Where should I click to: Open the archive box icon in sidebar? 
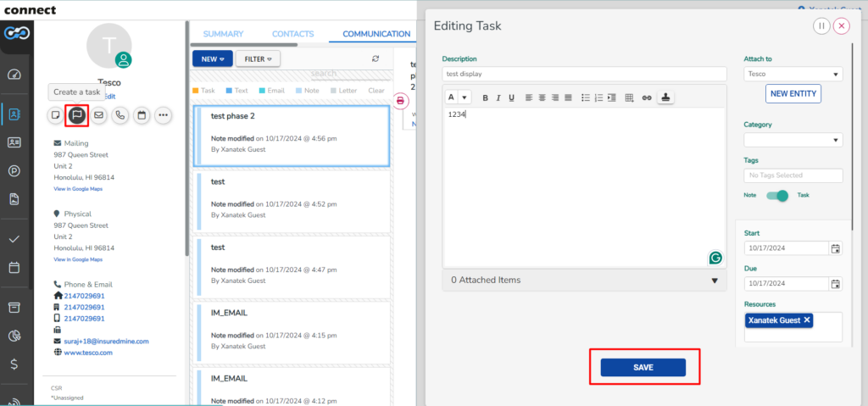click(15, 308)
